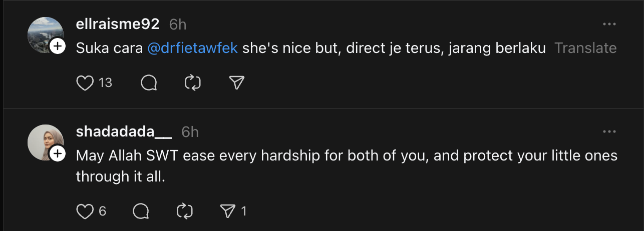The height and width of the screenshot is (231, 644).
Task: Open shadadada__'s profile from the username
Action: coord(124,131)
